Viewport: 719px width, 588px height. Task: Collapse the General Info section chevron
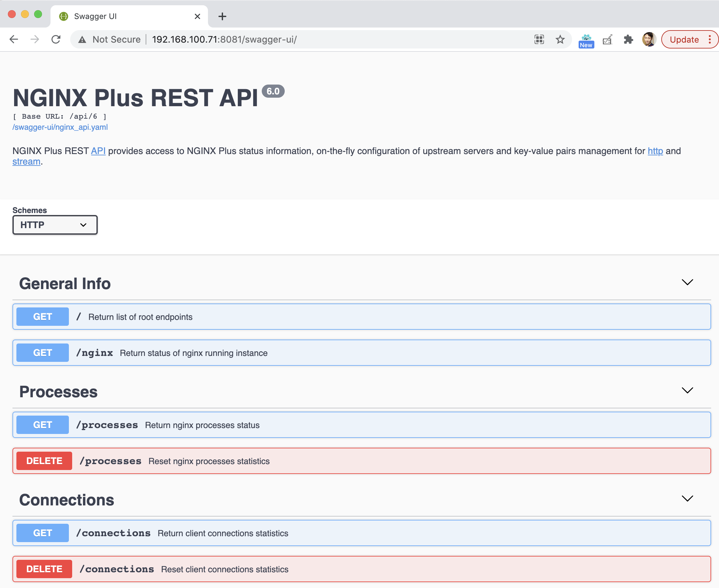pyautogui.click(x=687, y=282)
